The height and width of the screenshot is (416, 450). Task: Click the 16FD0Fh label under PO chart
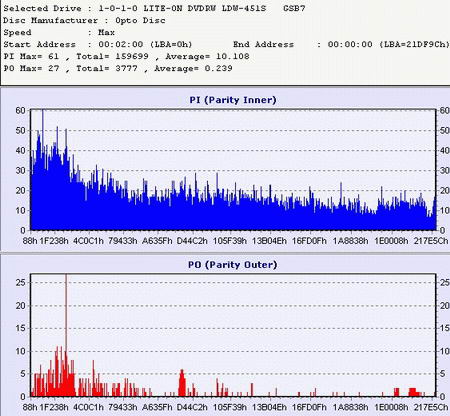pyautogui.click(x=309, y=407)
